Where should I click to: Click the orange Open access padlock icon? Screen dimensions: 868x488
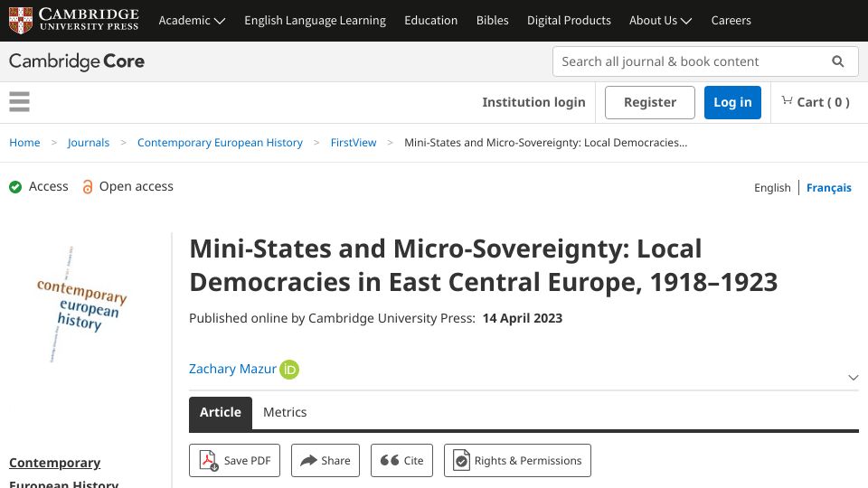88,186
